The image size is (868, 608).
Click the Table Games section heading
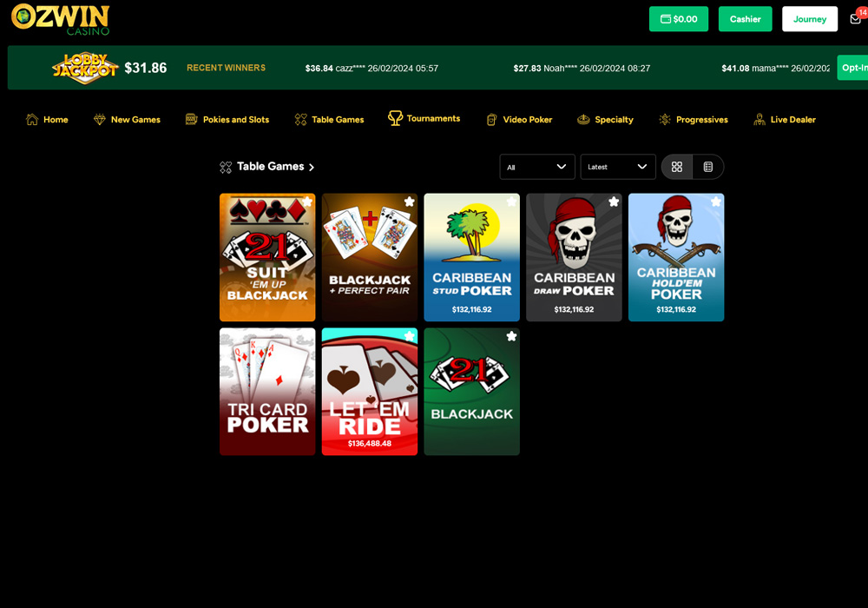pos(270,167)
